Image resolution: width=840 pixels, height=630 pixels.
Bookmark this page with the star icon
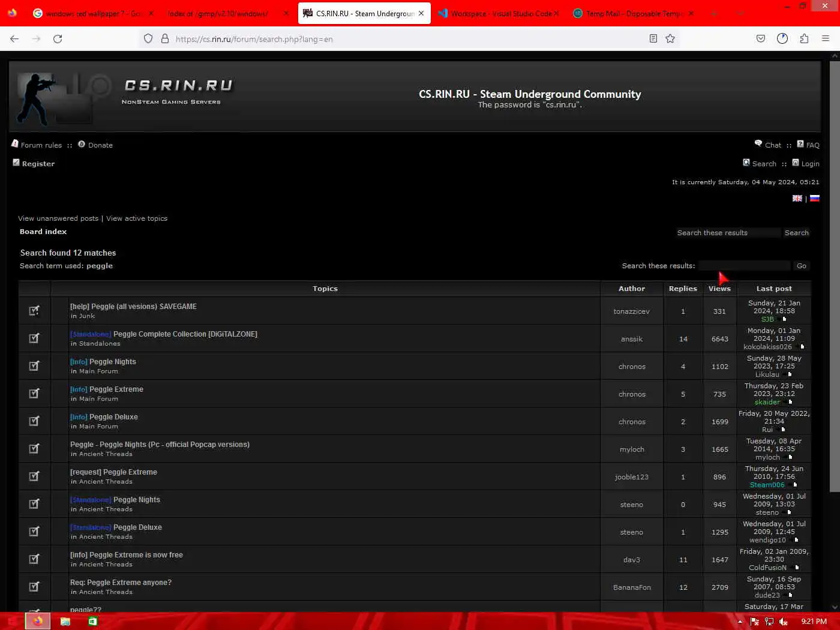click(x=670, y=39)
